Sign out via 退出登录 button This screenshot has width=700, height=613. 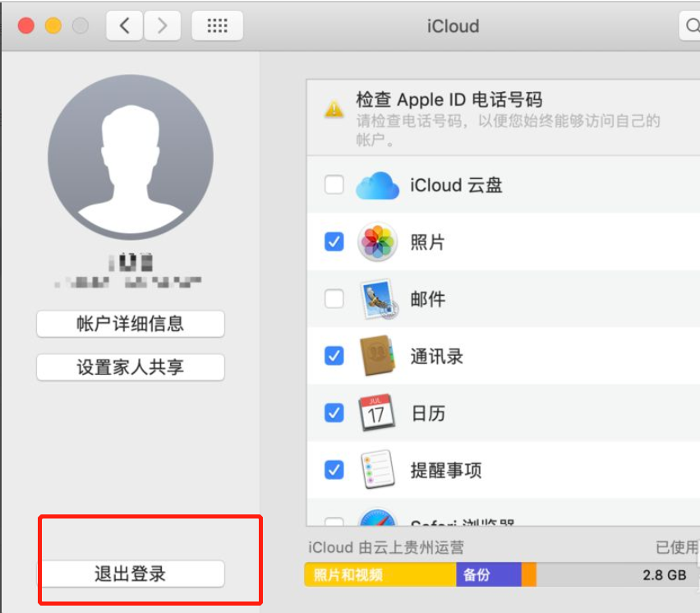pyautogui.click(x=130, y=574)
